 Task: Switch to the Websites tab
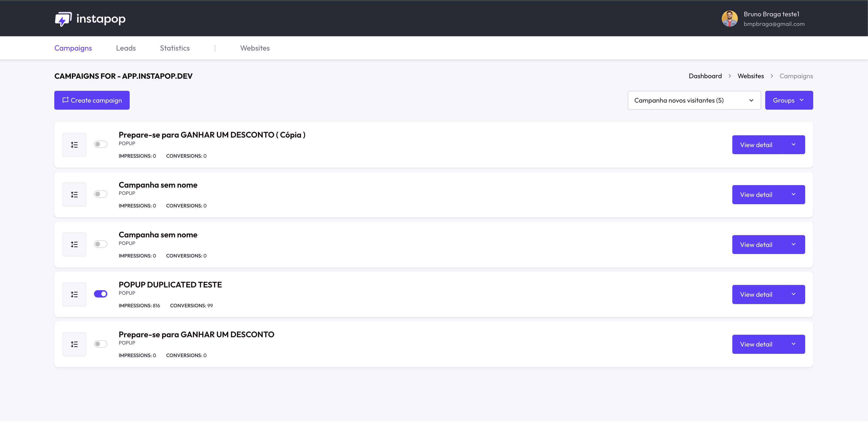point(255,48)
